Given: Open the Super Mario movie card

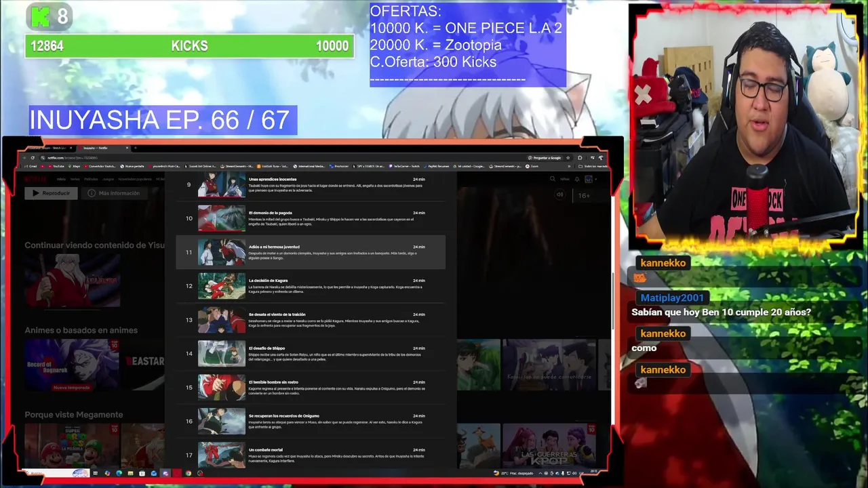Looking at the screenshot, I should pos(72,445).
